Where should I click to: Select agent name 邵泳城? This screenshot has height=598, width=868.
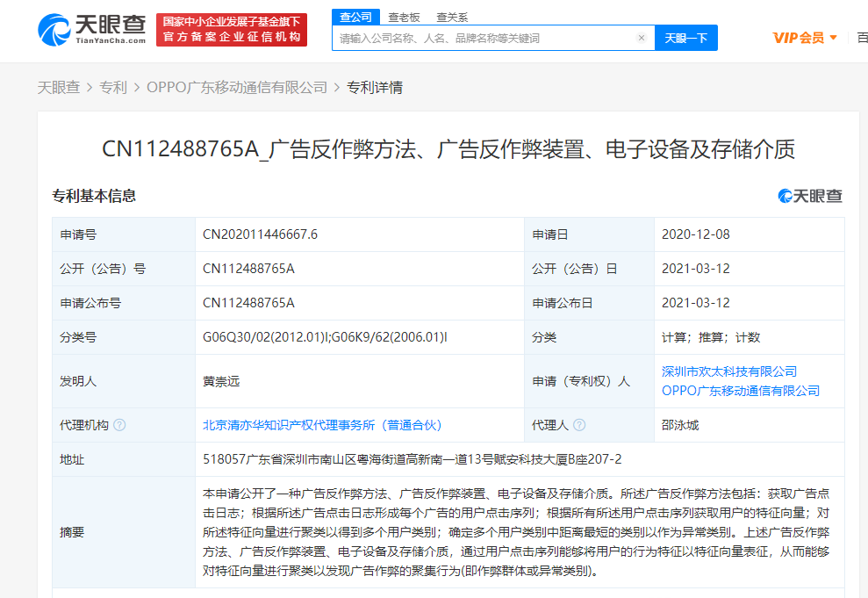(x=680, y=425)
